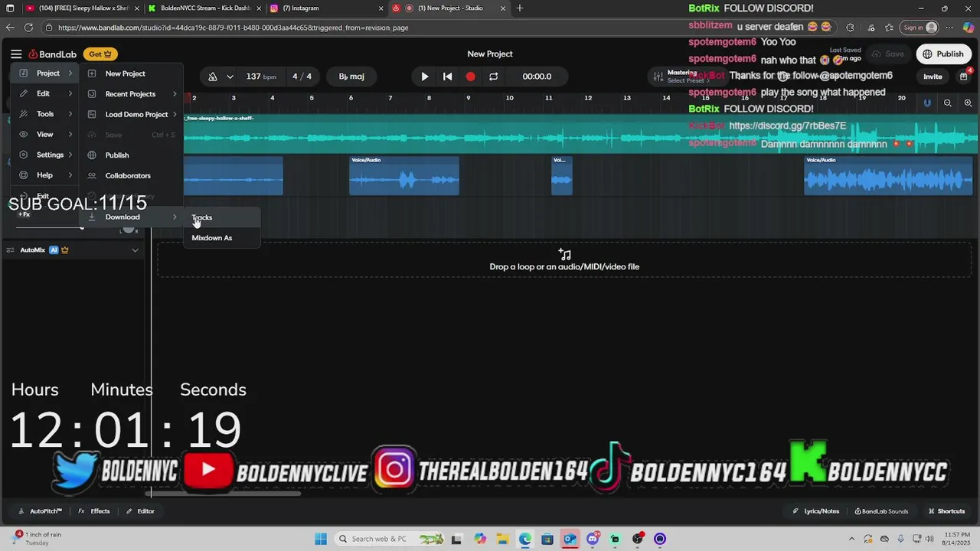Screen dimensions: 980x551
Task: Click the Invite button
Action: click(933, 77)
